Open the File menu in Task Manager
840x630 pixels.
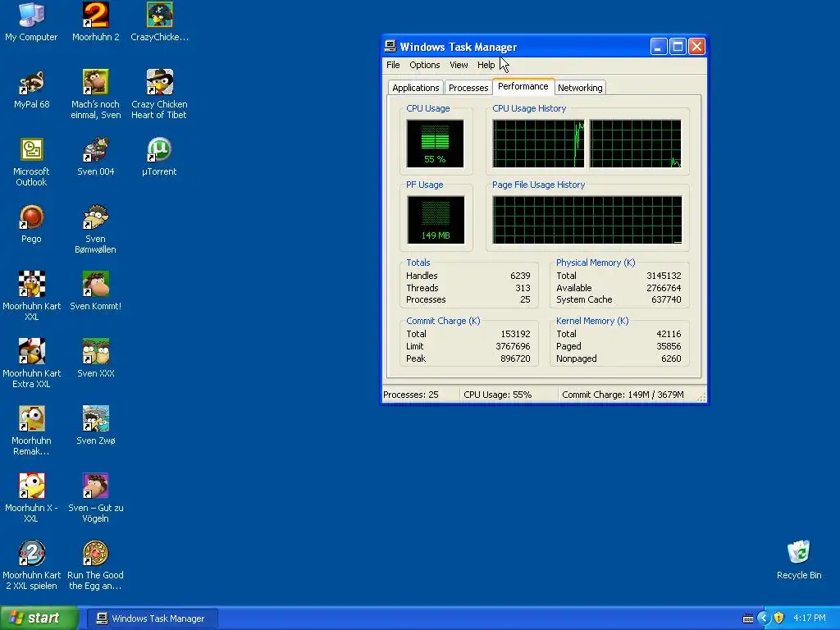pyautogui.click(x=393, y=65)
